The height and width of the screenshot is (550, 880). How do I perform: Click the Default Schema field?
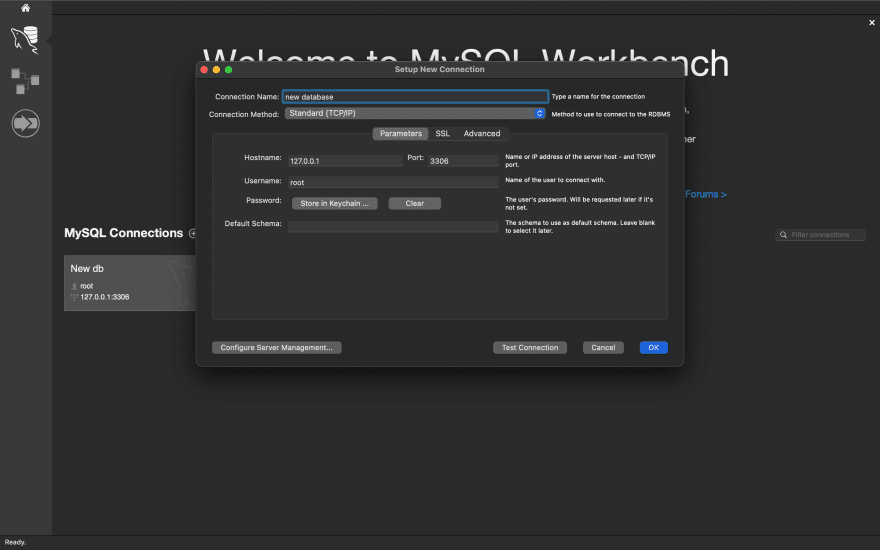[393, 227]
